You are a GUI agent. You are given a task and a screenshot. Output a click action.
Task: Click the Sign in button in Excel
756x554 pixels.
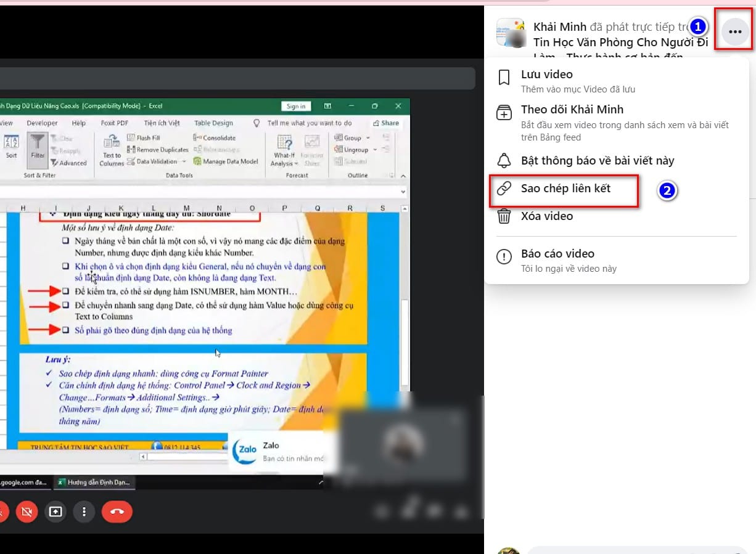pos(296,106)
